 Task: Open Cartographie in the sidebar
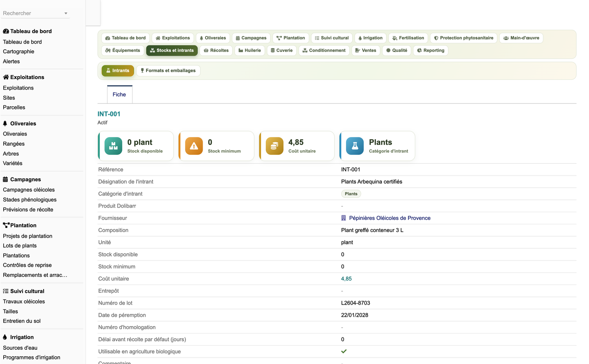click(x=19, y=52)
